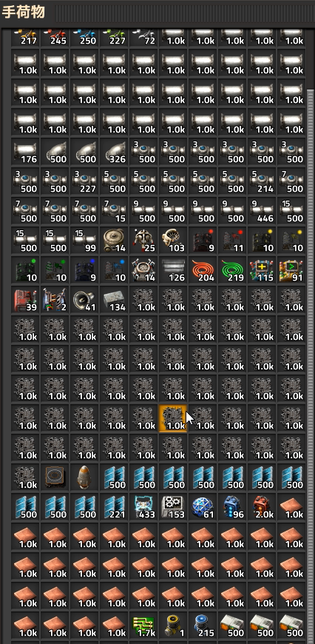Click the 手荷物 inventory title
Screen dimensions: 315x644
click(x=23, y=13)
